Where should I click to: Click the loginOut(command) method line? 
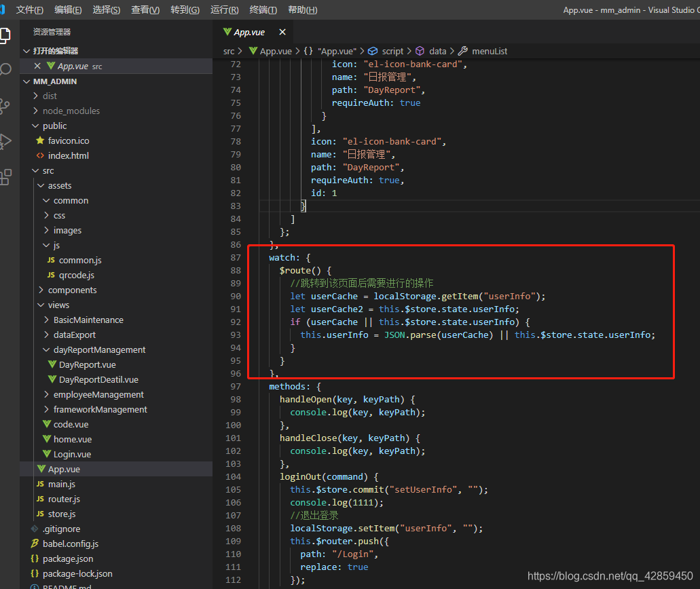(x=329, y=476)
